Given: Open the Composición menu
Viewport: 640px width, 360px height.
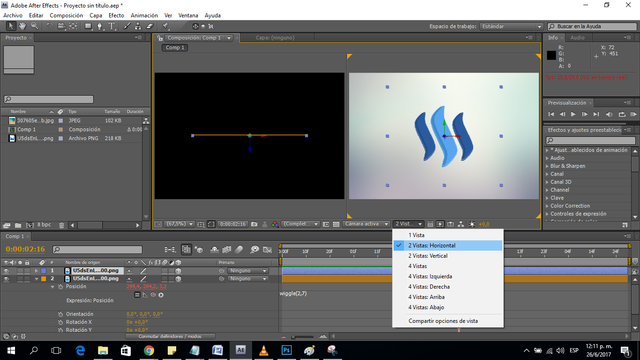Looking at the screenshot, I should pyautogui.click(x=66, y=16).
